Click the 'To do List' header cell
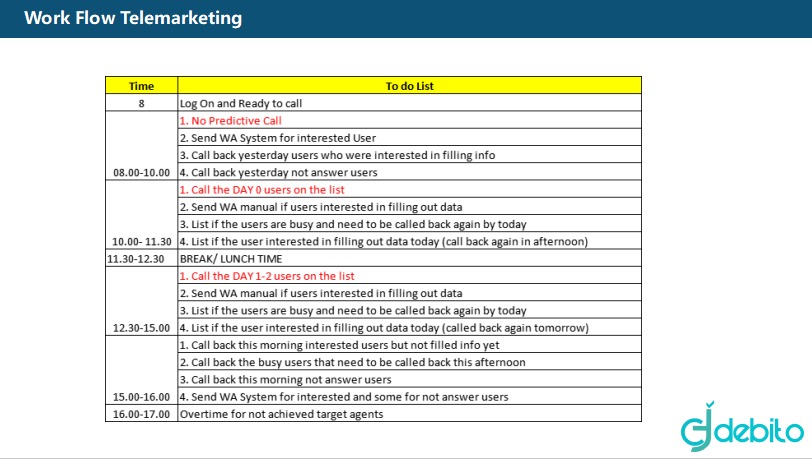 (x=409, y=85)
